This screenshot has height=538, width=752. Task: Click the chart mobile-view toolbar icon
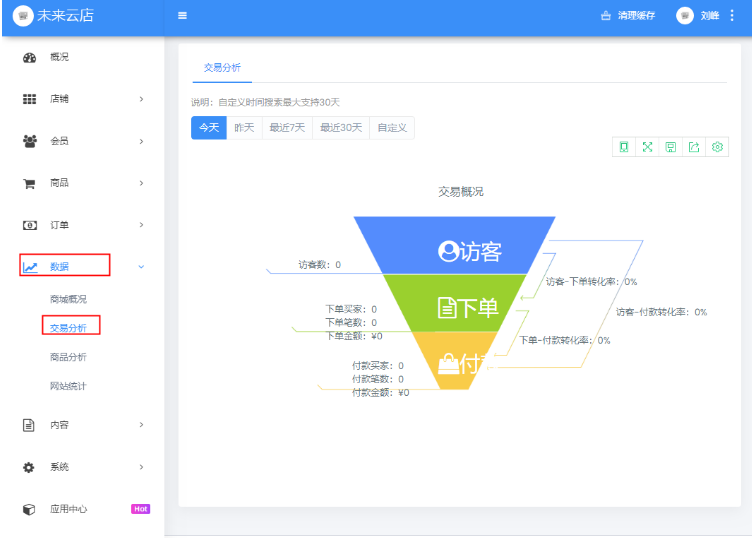(624, 147)
